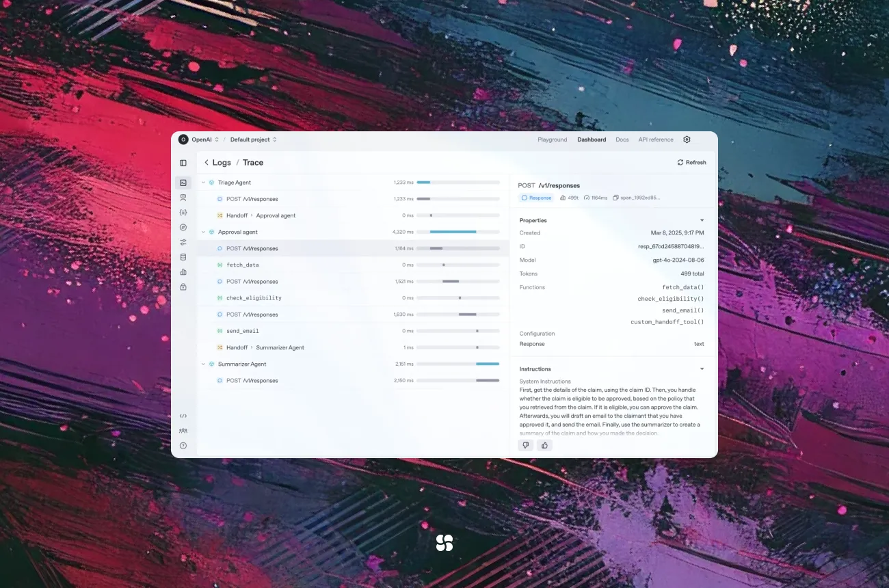Viewport: 889px width, 588px height.
Task: Select the fetch_data row
Action: pyautogui.click(x=353, y=265)
